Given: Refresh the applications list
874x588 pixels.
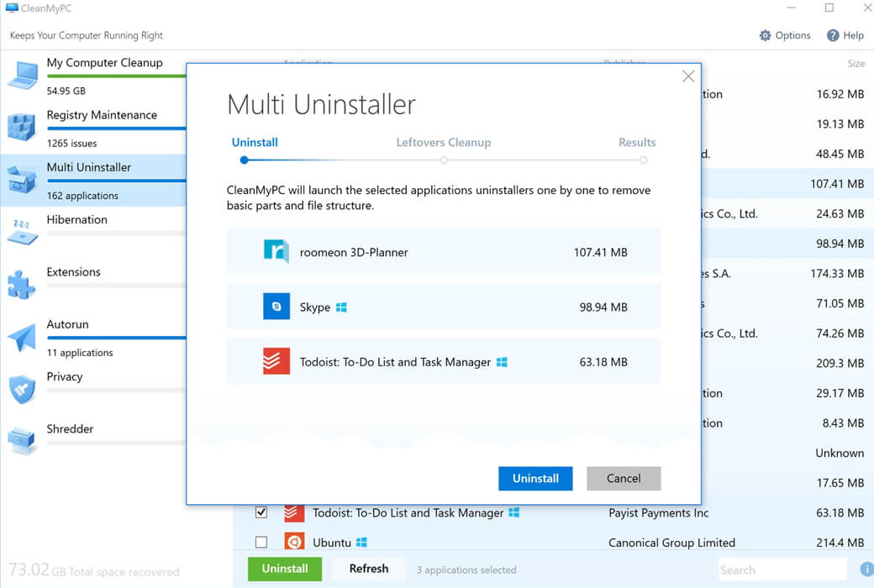Looking at the screenshot, I should [369, 569].
